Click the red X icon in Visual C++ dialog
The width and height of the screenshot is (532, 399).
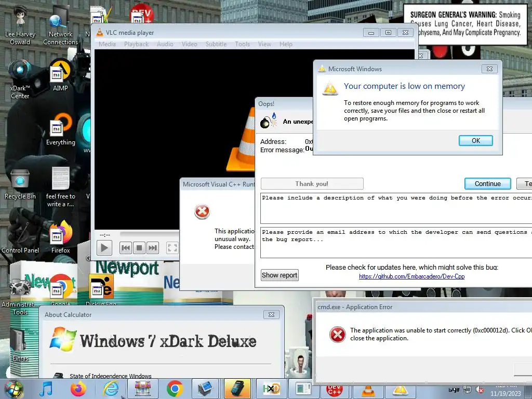click(202, 212)
